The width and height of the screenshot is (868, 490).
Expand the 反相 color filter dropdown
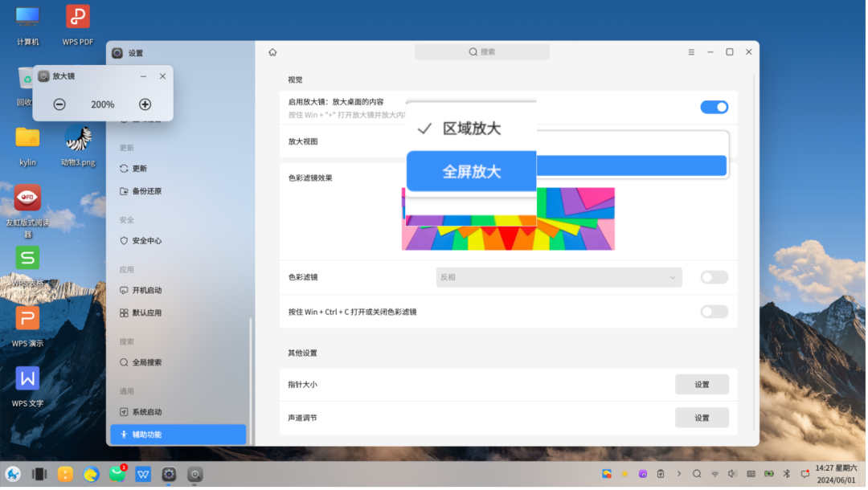click(x=559, y=277)
